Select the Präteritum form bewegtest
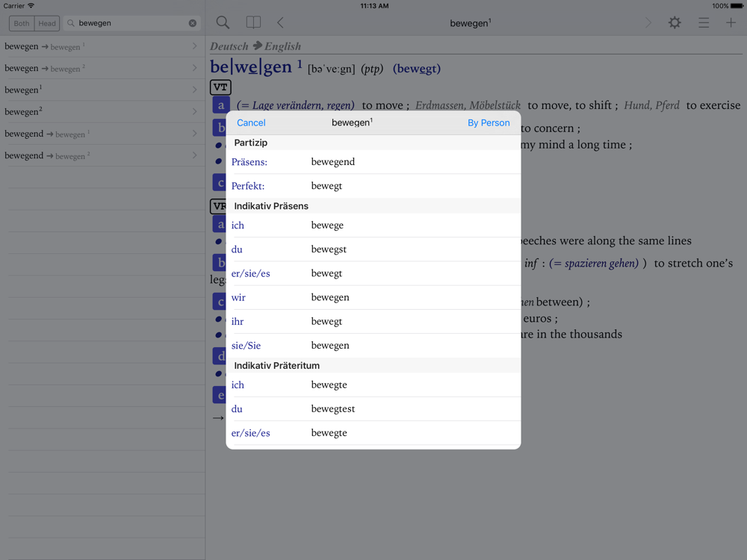 click(x=332, y=408)
